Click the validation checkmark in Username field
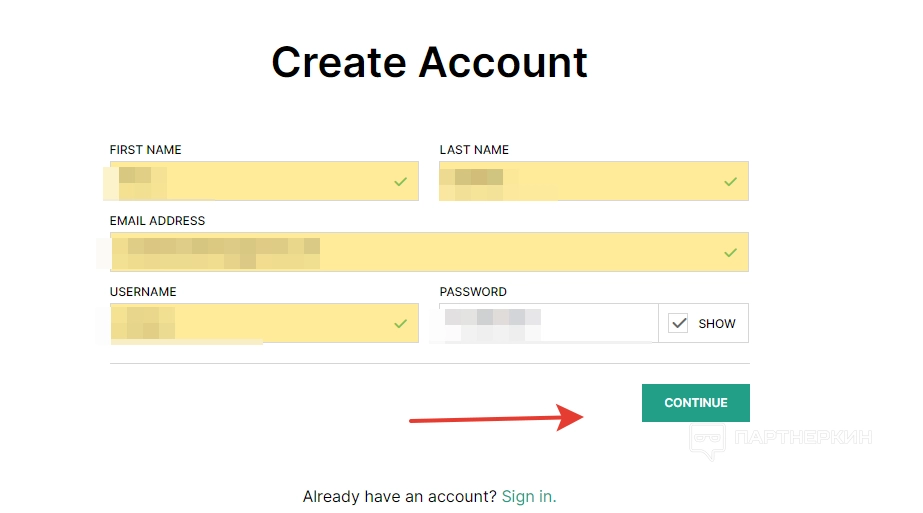The height and width of the screenshot is (513, 923). click(400, 324)
